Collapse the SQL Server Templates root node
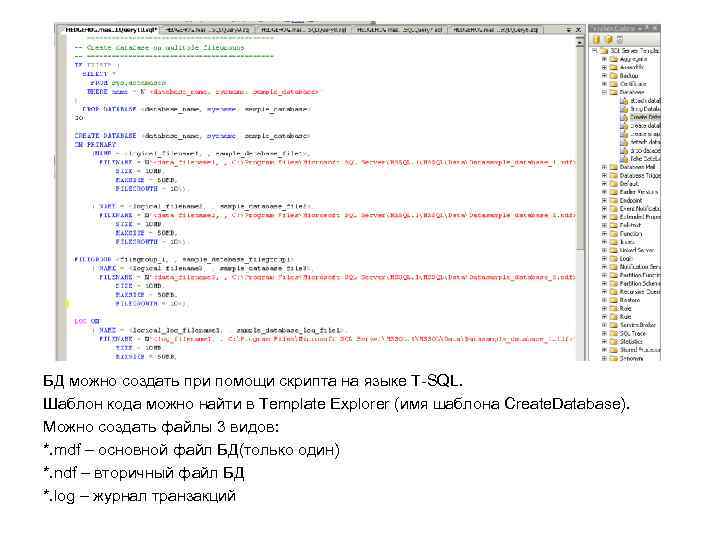 [x=595, y=51]
